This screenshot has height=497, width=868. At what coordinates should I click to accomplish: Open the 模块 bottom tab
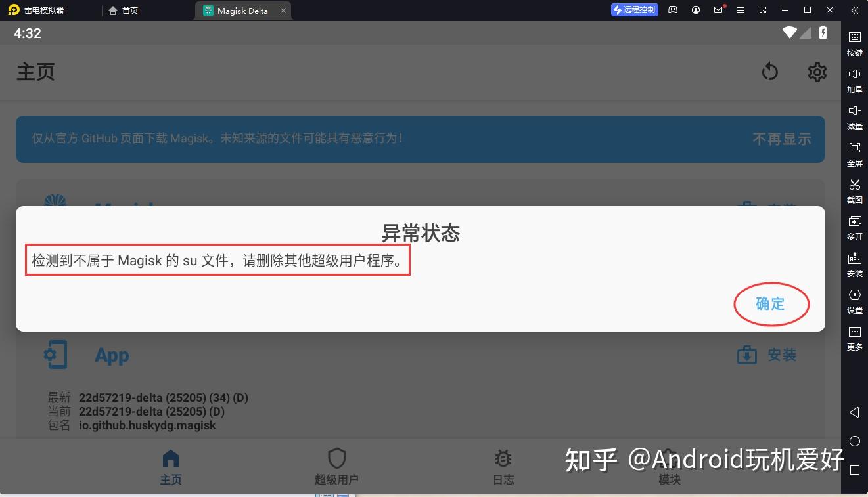(669, 467)
